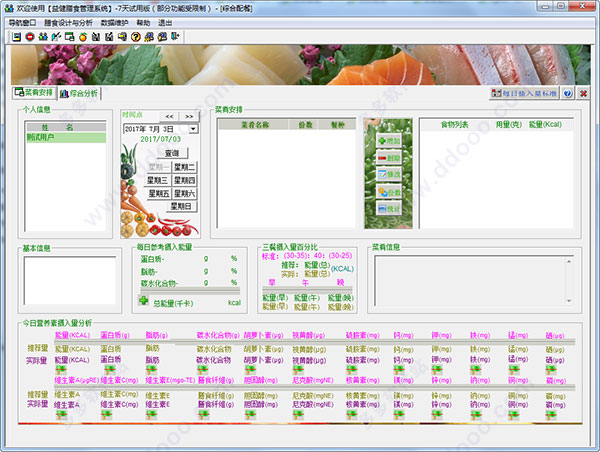Open the 数据维护 menu
This screenshot has height=452, width=600.
click(114, 23)
